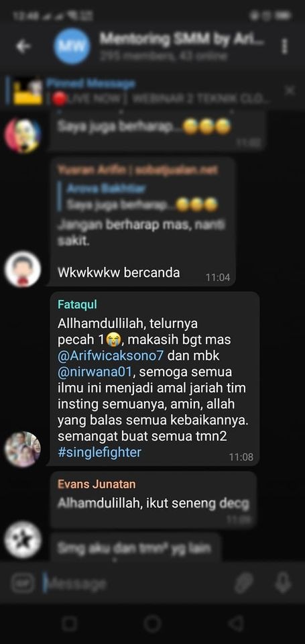The height and width of the screenshot is (644, 305).
Task: Tap the quoted reply from Arova Bakhtiar
Action: coord(141,197)
